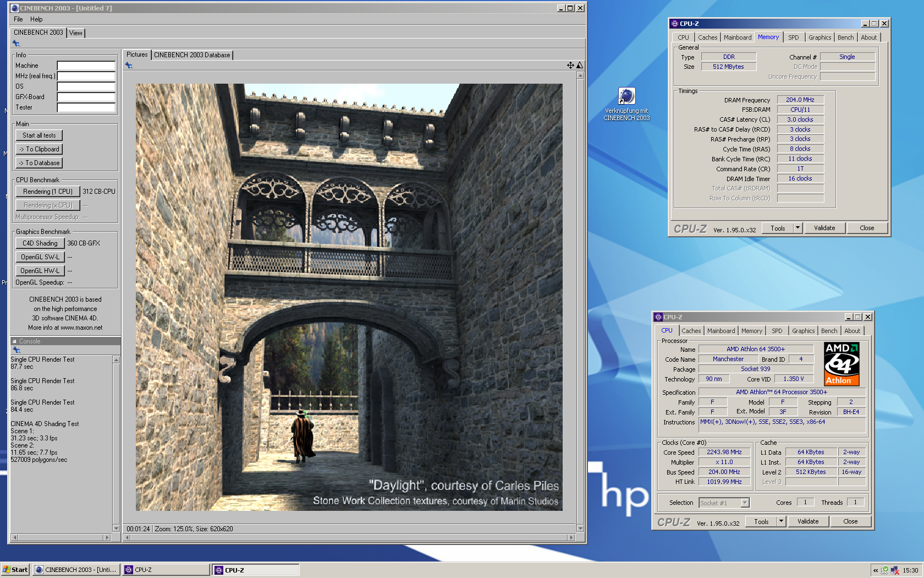Screen dimensions: 924x578
Task: Click the network tray icon with the red X
Action: (895, 570)
